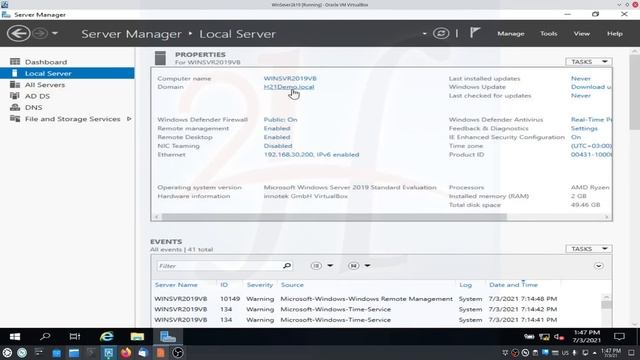The height and width of the screenshot is (360, 640).
Task: Click the main vertical scrollbar thumb
Action: (x=635, y=92)
